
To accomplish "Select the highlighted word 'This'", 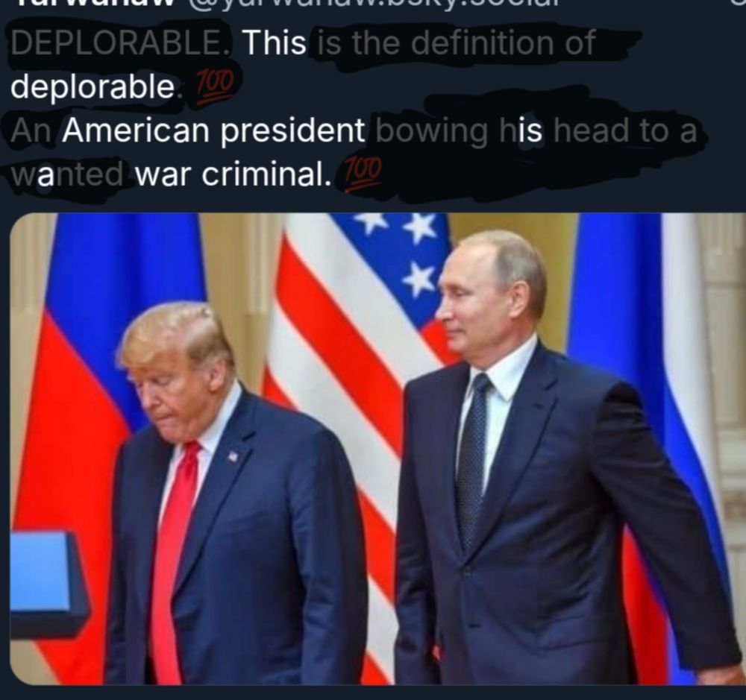I will [x=275, y=42].
